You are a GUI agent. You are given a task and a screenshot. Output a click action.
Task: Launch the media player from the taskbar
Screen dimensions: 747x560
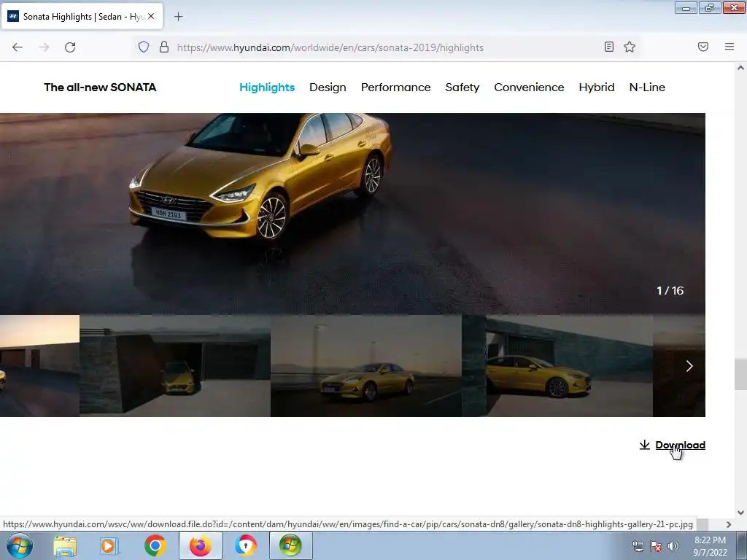pos(109,546)
